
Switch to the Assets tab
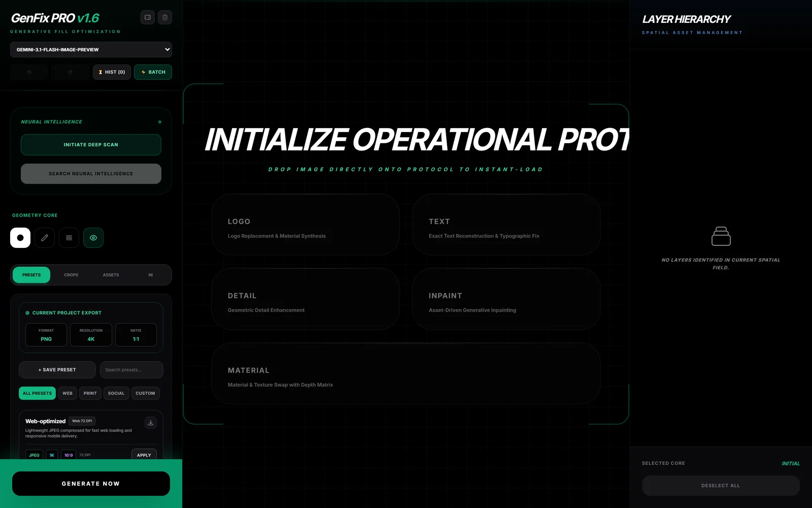pos(111,275)
